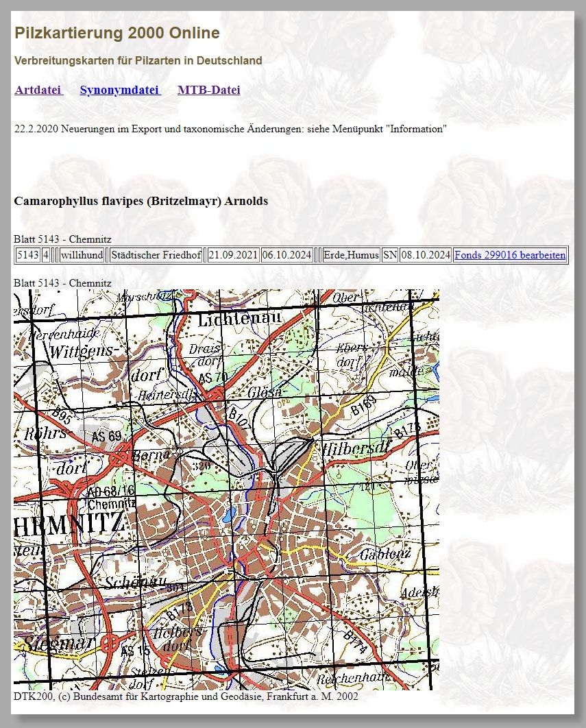Viewport: 586px width, 728px height.
Task: Click the '22.2.2020 Neuerungen im Export' notice text
Action: 230,129
